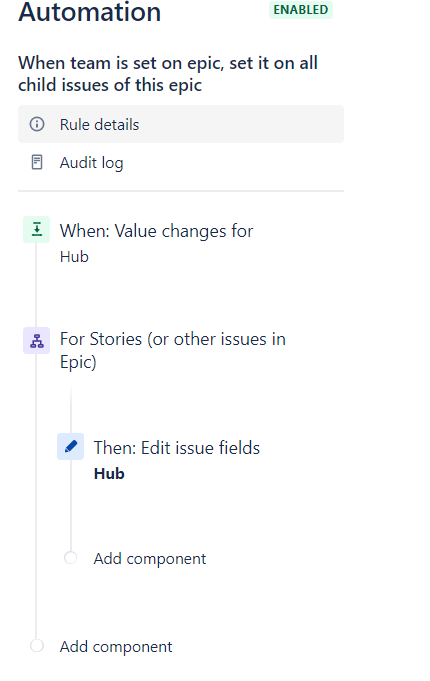
Task: Select the When: Value changes for trigger
Action: (x=156, y=231)
